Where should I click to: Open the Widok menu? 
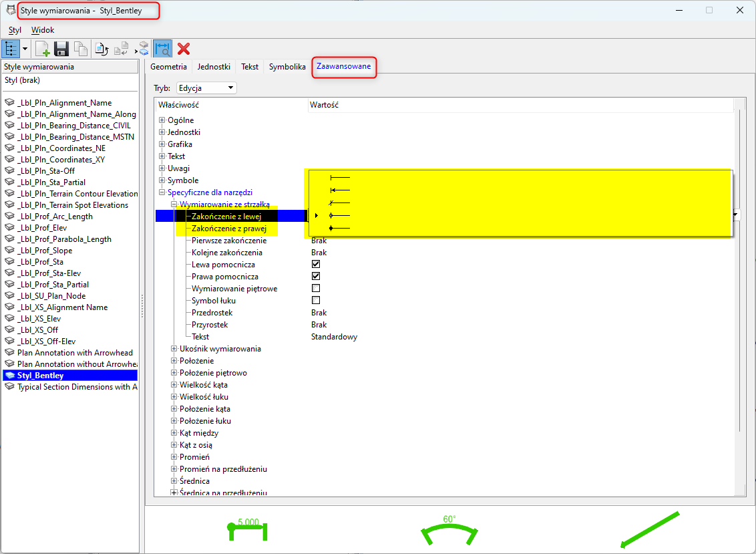pos(43,30)
